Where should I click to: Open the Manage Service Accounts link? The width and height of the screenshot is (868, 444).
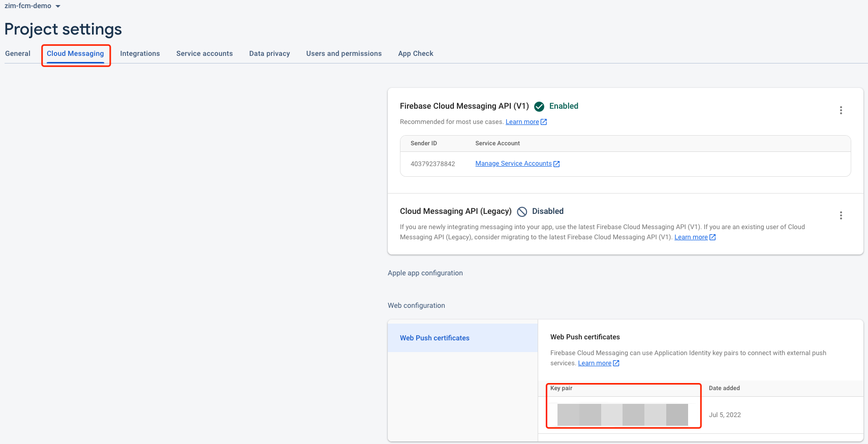(x=513, y=164)
